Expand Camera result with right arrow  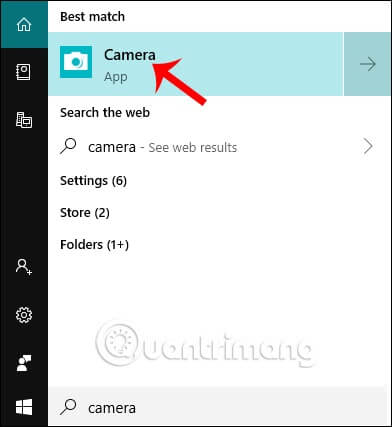(x=368, y=64)
